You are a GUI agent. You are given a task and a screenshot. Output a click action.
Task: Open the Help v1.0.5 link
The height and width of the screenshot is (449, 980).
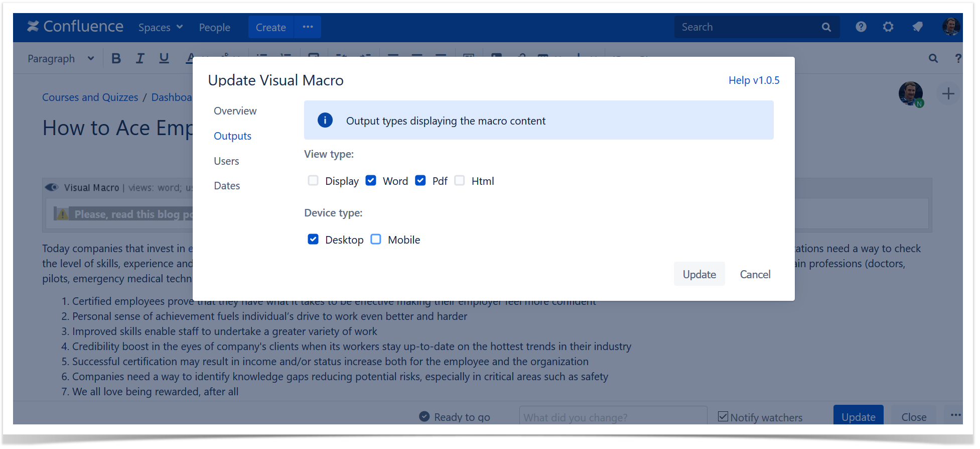754,80
